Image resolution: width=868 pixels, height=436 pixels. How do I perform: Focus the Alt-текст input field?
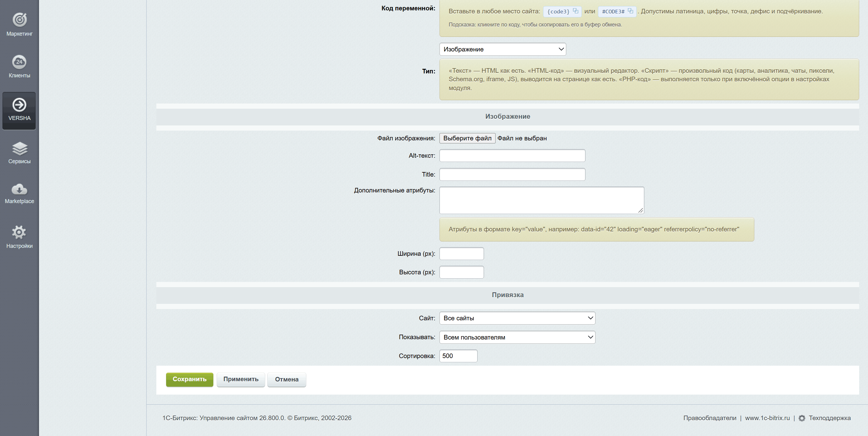[x=512, y=156]
